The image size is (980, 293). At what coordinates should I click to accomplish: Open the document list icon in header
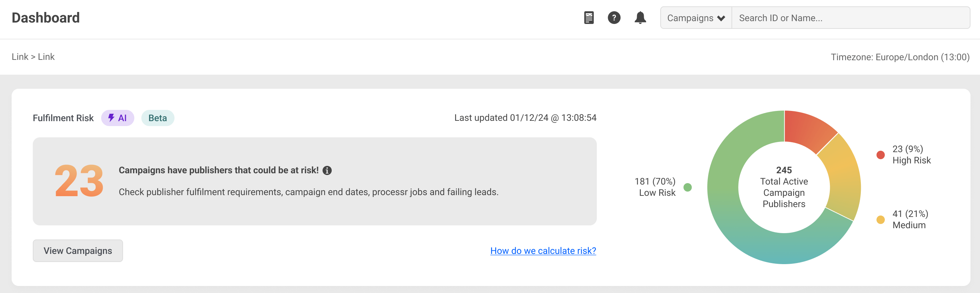point(589,18)
